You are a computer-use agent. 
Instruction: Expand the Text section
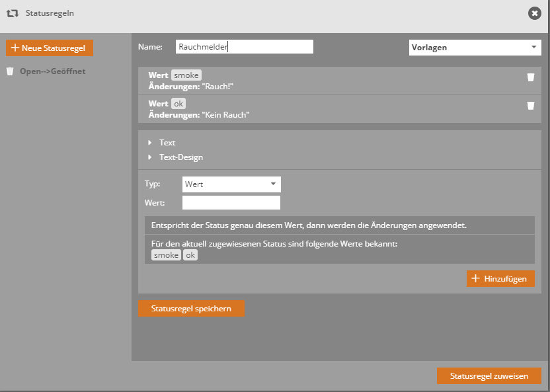[x=167, y=143]
